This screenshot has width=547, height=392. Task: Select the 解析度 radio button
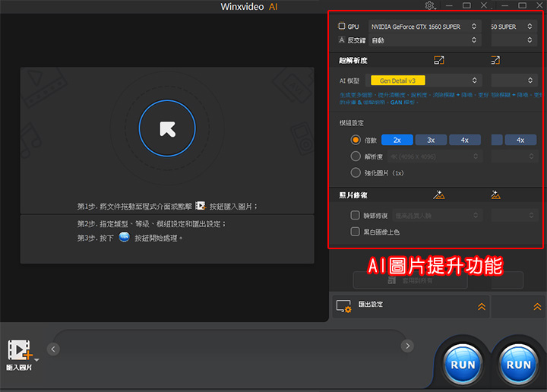tap(356, 156)
